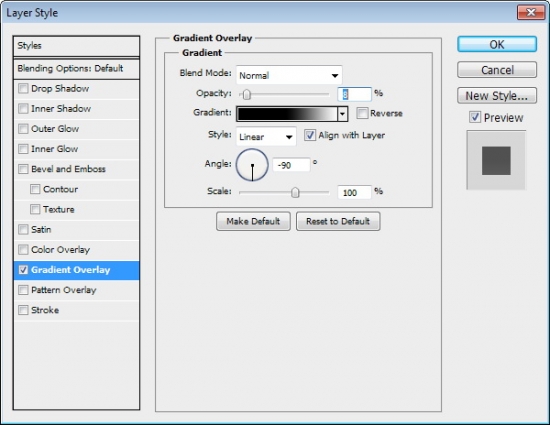Screen dimensions: 550x425
Task: Open the Blend Mode dropdown
Action: pos(289,75)
